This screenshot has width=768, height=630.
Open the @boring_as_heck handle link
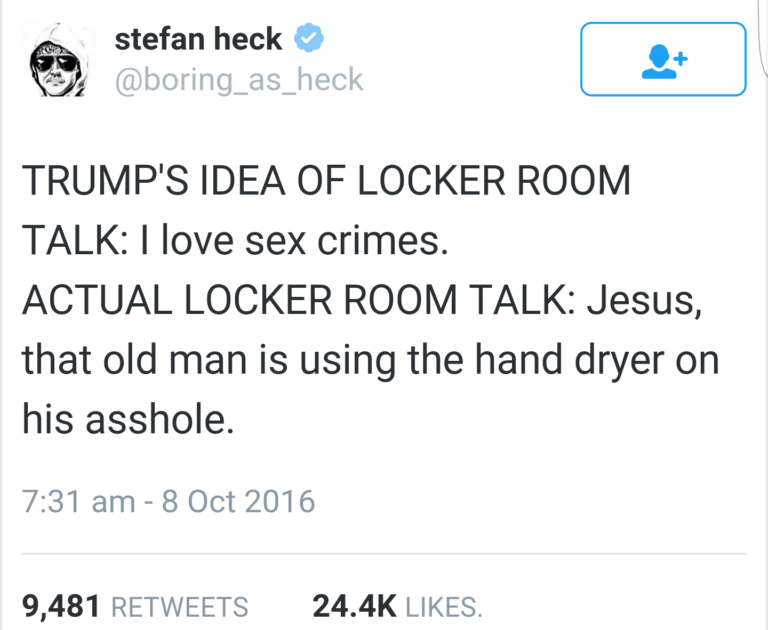pos(239,80)
